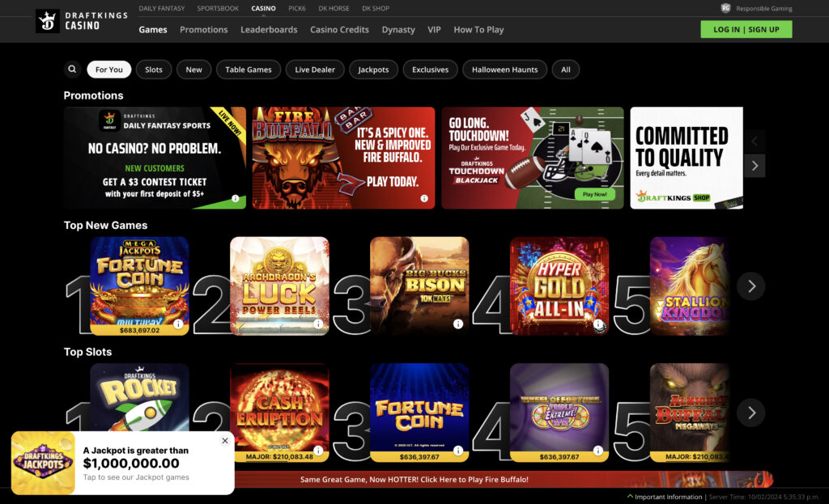Open the game search magnifier

71,70
